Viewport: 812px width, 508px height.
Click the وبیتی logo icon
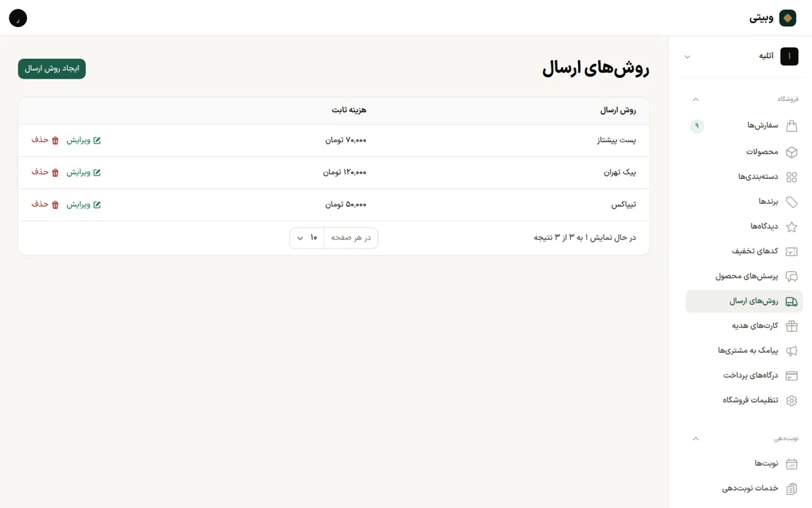[x=788, y=18]
